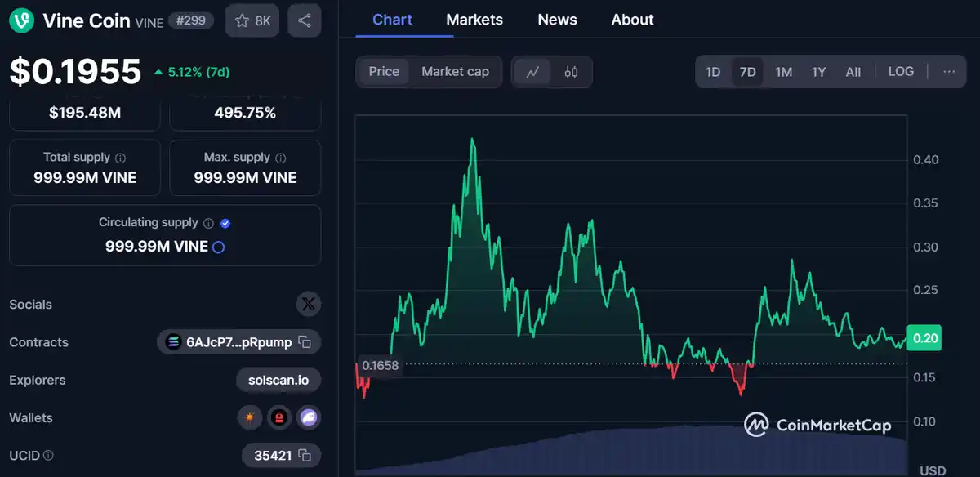This screenshot has height=477, width=980.
Task: Click the Vine Coin green logo
Action: (21, 20)
